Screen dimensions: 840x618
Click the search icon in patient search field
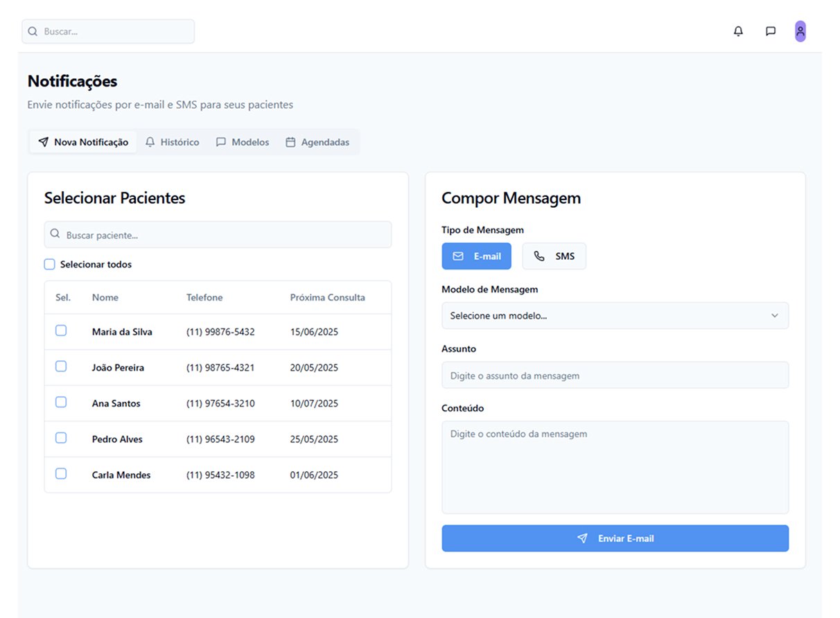pos(55,235)
